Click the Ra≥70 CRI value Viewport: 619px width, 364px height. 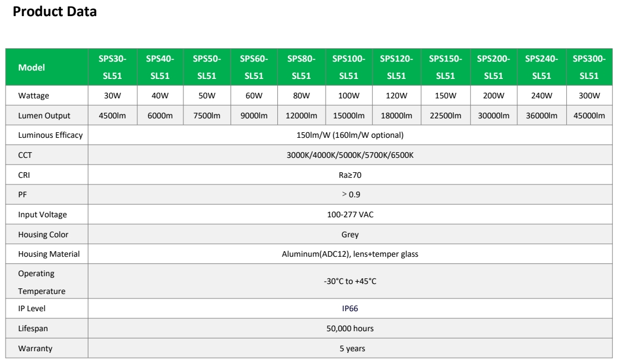(350, 174)
